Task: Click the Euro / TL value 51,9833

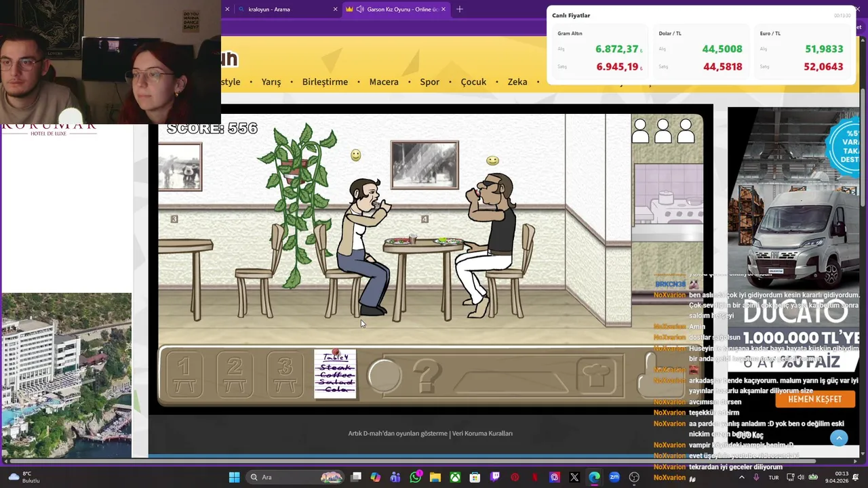Action: click(824, 49)
